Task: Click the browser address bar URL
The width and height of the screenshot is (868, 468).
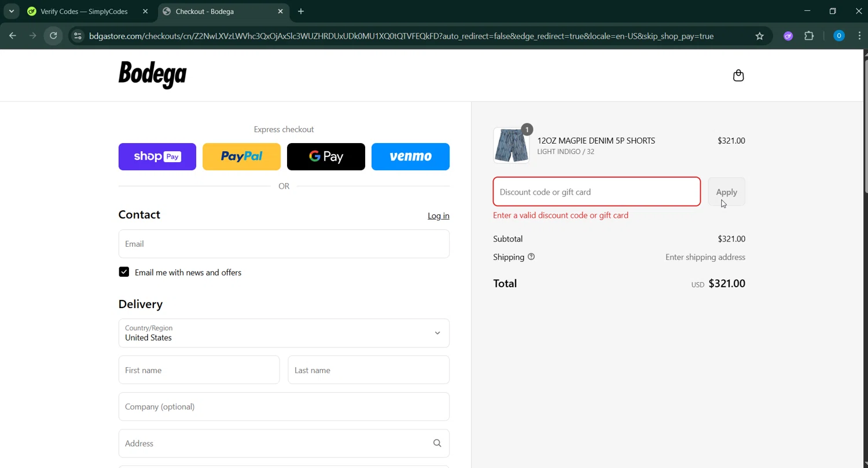Action: 401,36
